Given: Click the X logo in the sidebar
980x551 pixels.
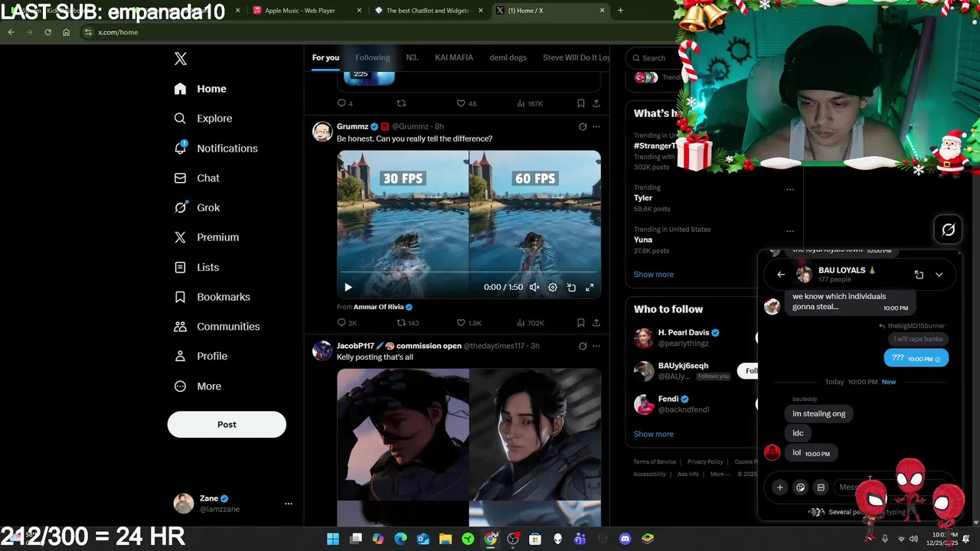Looking at the screenshot, I should click(180, 59).
